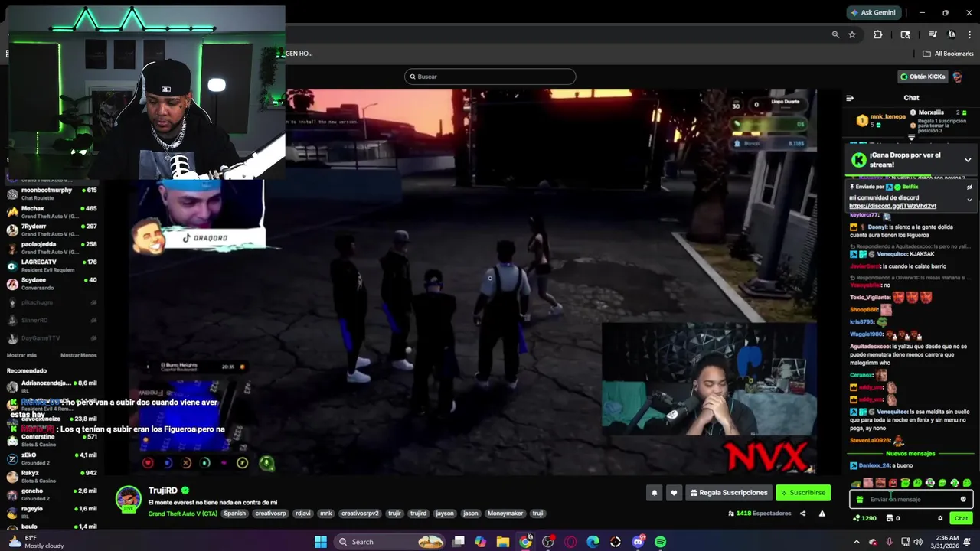Image resolution: width=980 pixels, height=551 pixels.
Task: Jump to Nuevos mensajes in chat
Action: (x=910, y=454)
